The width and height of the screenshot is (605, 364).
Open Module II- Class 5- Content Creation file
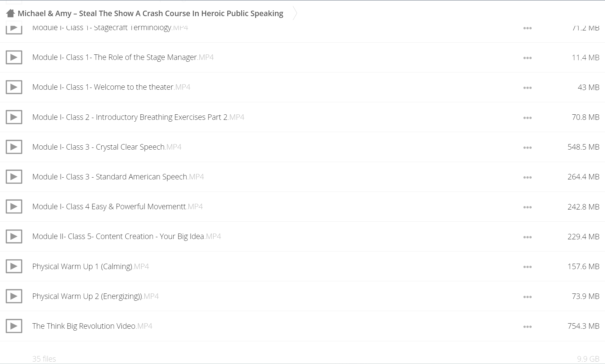[127, 236]
